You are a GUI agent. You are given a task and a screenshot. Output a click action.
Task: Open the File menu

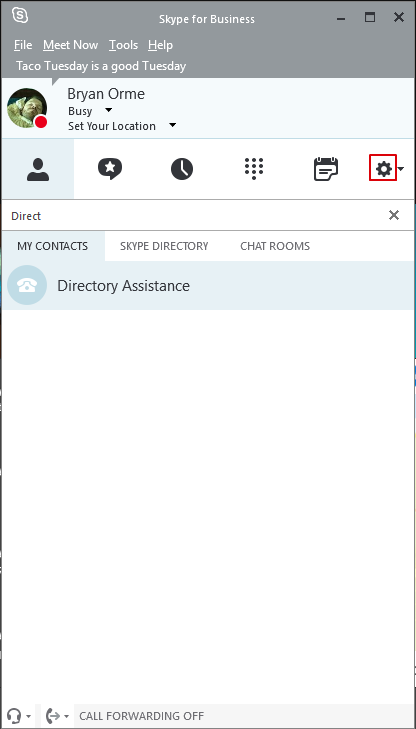[23, 45]
